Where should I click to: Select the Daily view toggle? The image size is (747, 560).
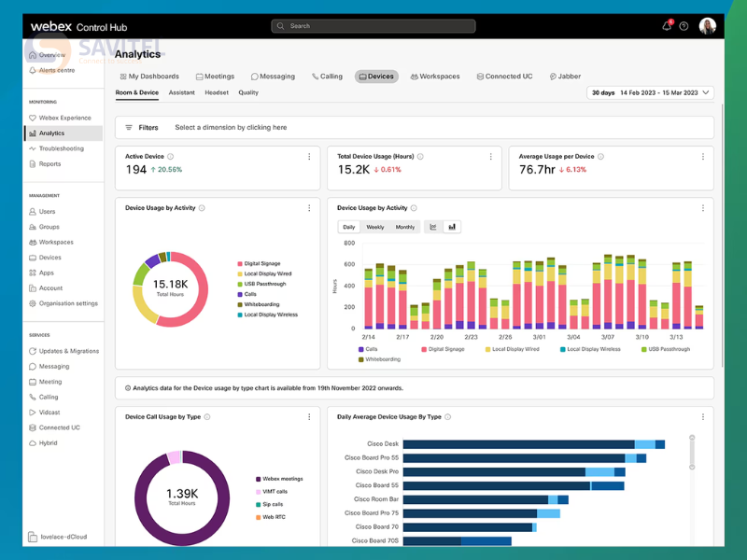click(x=349, y=227)
